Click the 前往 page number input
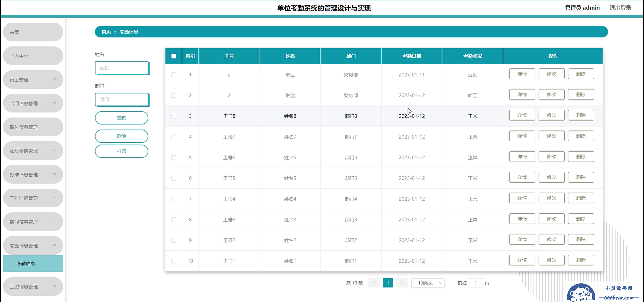The image size is (644, 302). click(x=476, y=283)
